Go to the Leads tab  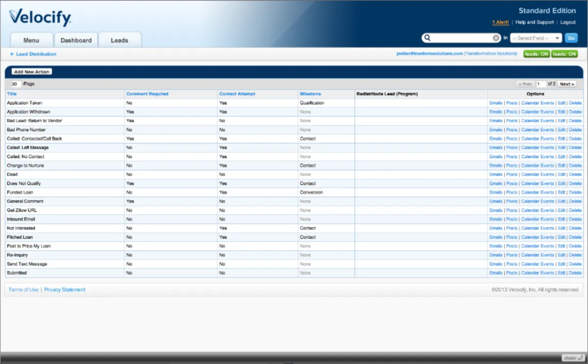[x=120, y=40]
